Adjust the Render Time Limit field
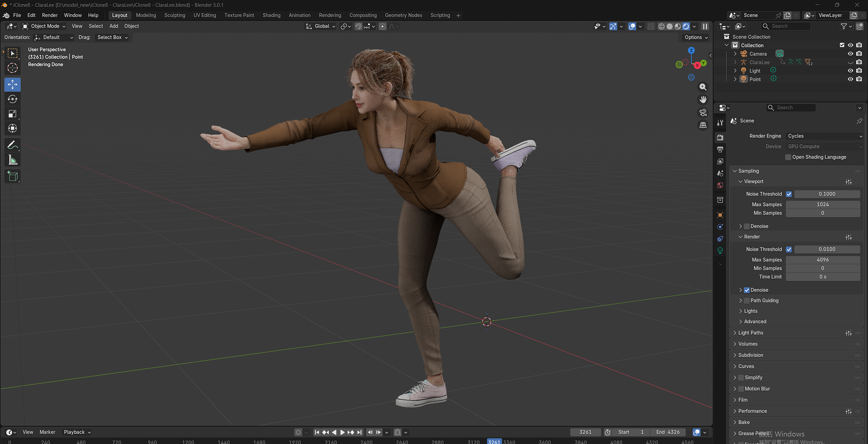868x444 pixels. click(823, 277)
